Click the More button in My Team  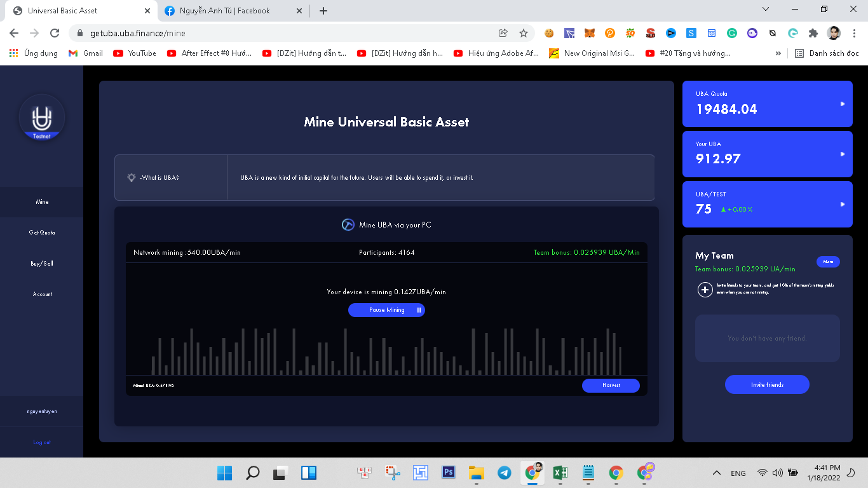[x=828, y=262]
